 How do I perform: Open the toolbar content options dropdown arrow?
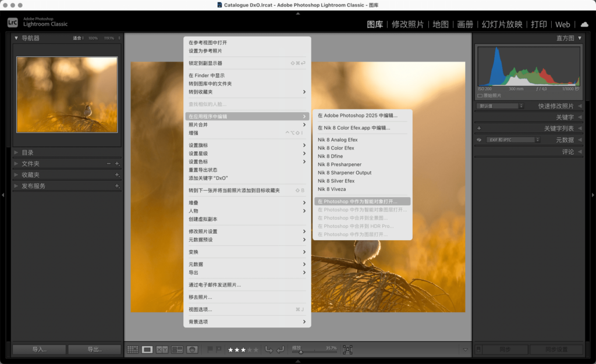[465, 349]
